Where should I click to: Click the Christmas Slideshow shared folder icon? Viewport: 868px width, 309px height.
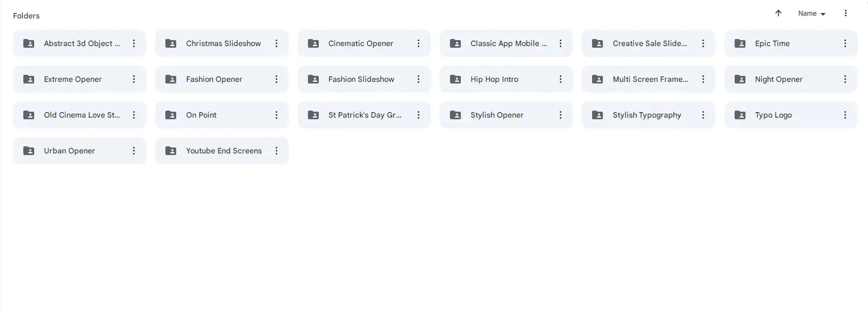tap(171, 43)
